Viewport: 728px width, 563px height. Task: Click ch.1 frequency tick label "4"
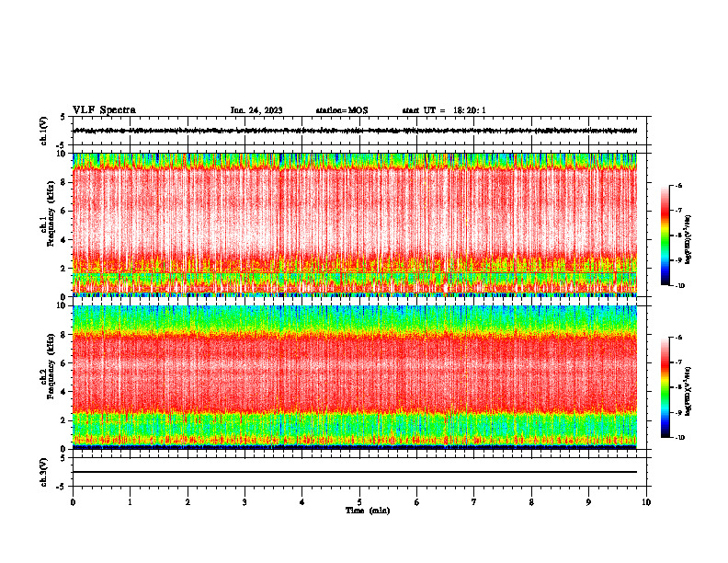(x=63, y=240)
